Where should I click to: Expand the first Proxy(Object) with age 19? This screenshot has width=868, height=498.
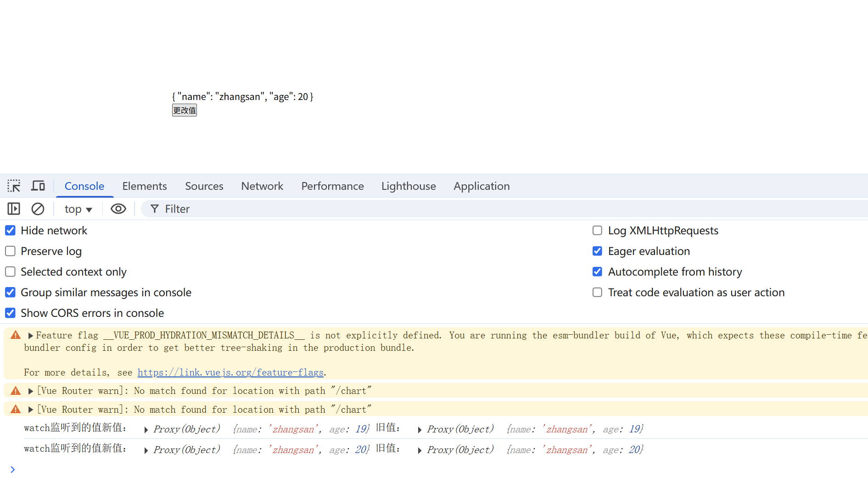pyautogui.click(x=146, y=430)
